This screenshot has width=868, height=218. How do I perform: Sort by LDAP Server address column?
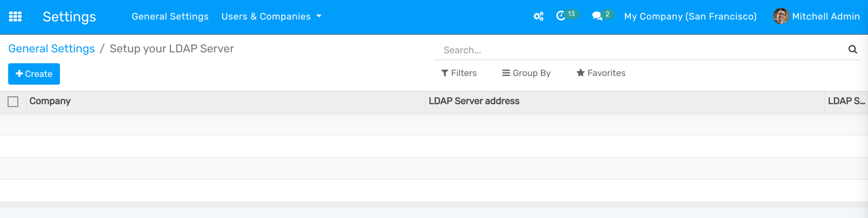[x=474, y=101]
